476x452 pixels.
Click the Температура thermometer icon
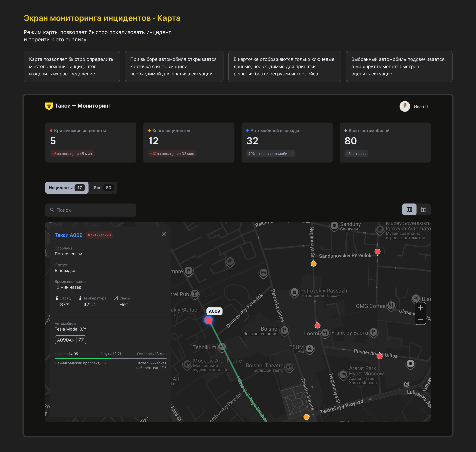[x=80, y=298]
